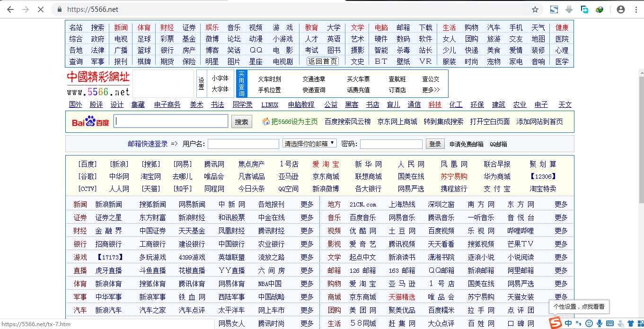
Task: Click the 搜索 button
Action: (241, 121)
